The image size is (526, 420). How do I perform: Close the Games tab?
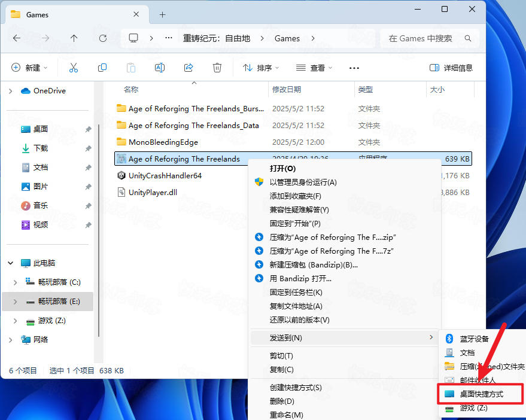coord(136,14)
